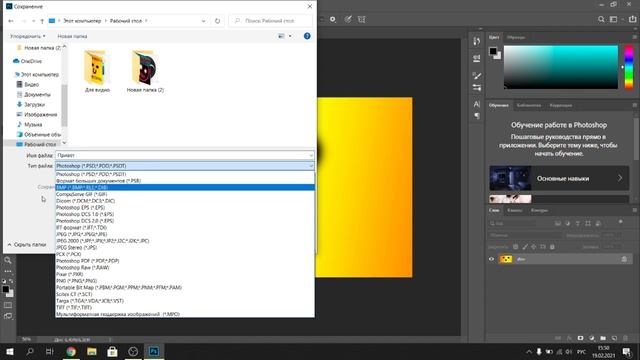This screenshot has width=640, height=360.
Task: Open the Character panel icon
Action: (x=476, y=104)
